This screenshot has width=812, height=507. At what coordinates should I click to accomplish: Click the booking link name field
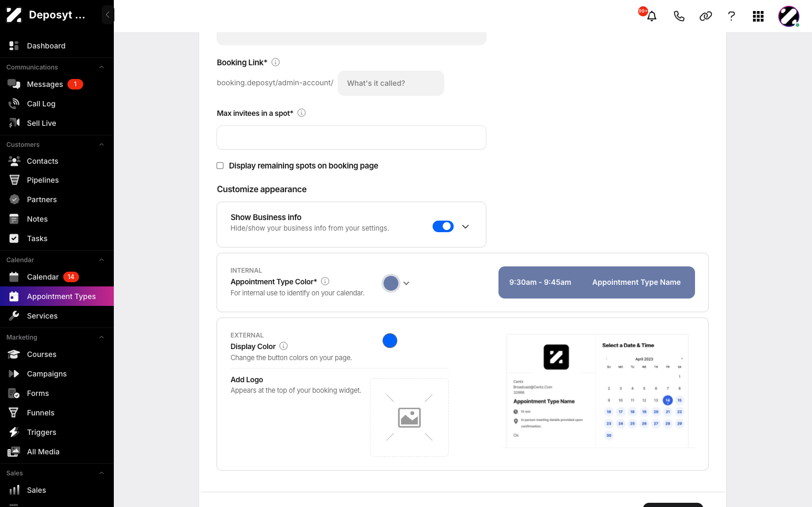(391, 83)
